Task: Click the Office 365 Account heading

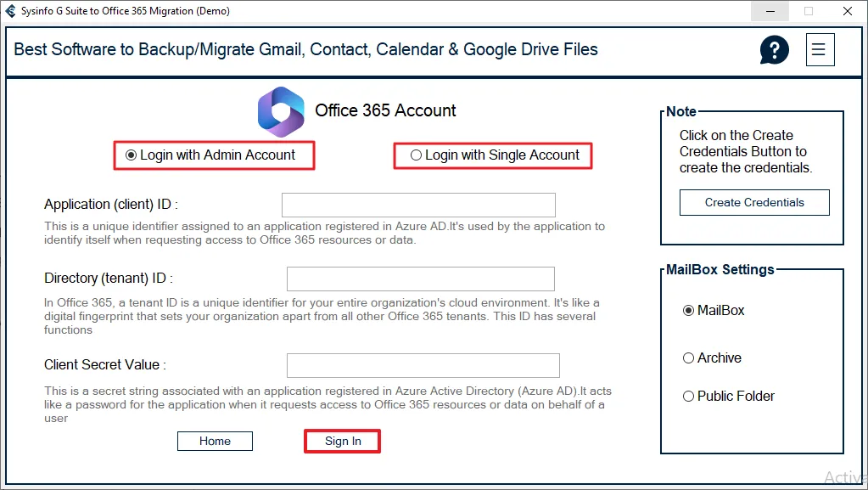Action: [385, 111]
